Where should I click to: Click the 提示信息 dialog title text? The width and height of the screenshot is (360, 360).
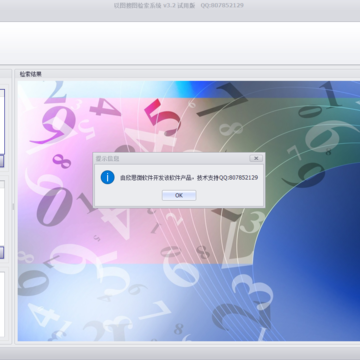tap(107, 159)
